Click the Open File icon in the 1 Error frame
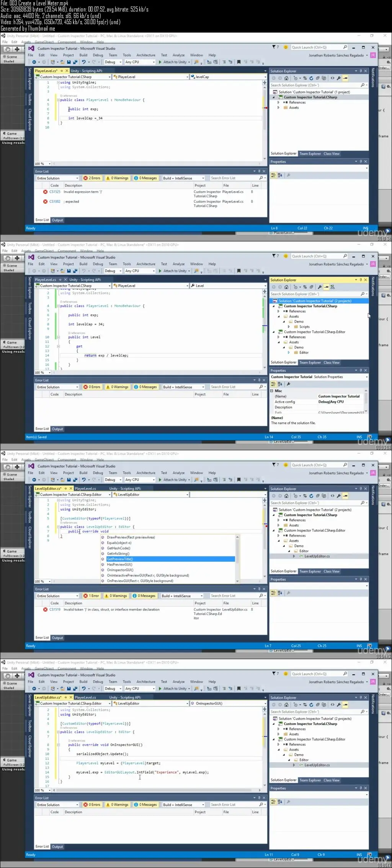Screen dimensions: 392x868 point(62,480)
